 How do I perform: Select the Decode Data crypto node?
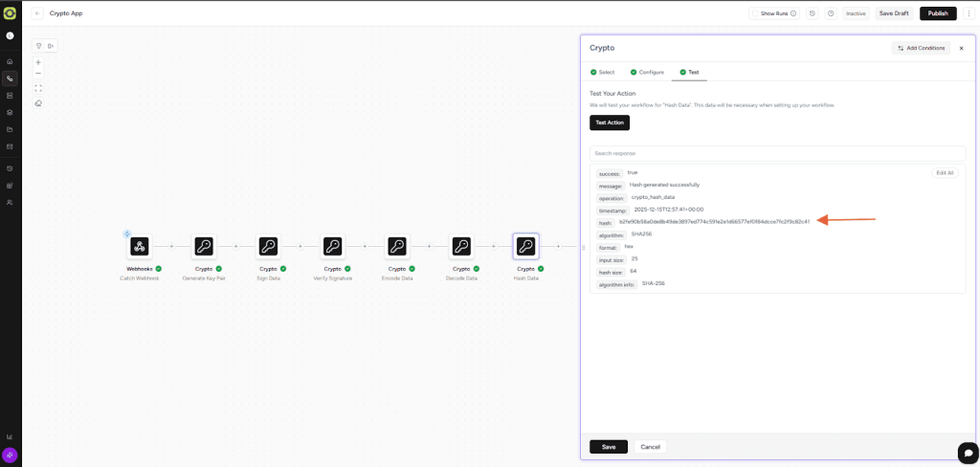click(461, 247)
